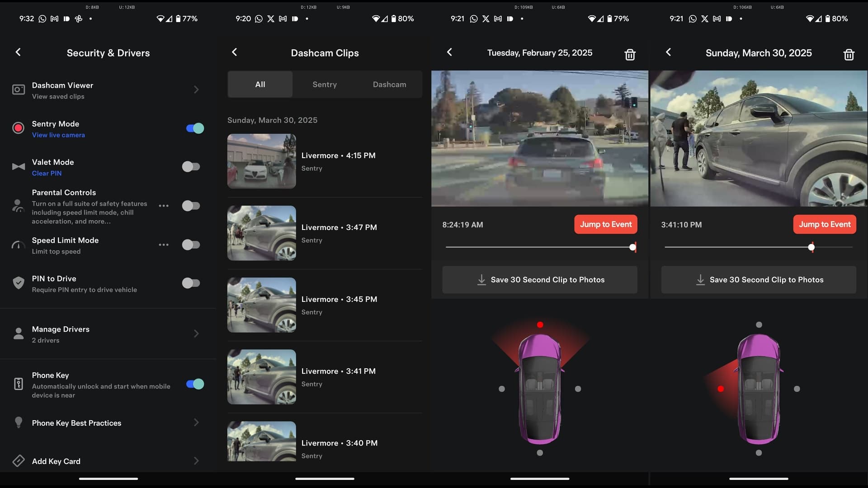Open the Livermore 3:41 PM clip thumbnail

[x=262, y=377]
